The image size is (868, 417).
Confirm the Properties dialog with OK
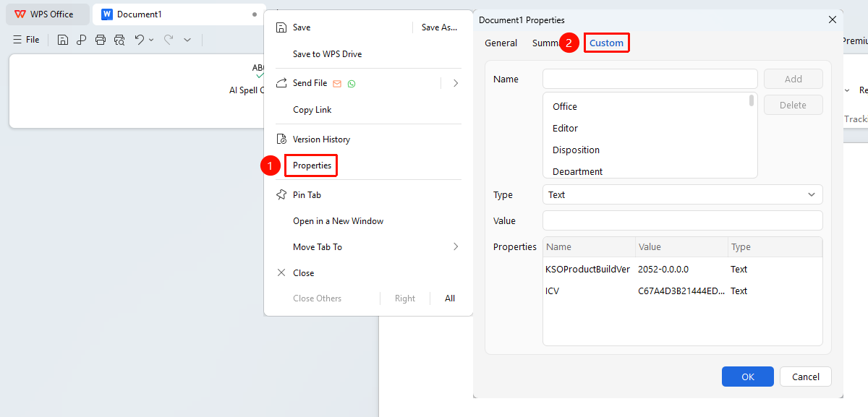point(748,377)
